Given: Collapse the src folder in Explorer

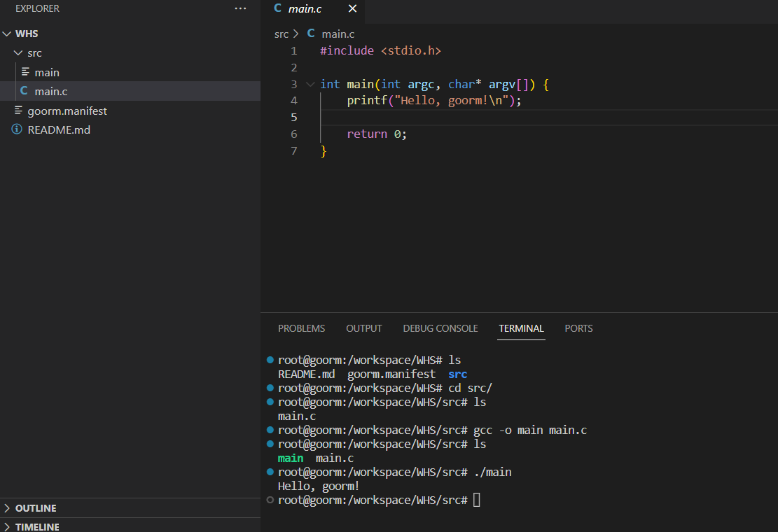Looking at the screenshot, I should tap(18, 53).
